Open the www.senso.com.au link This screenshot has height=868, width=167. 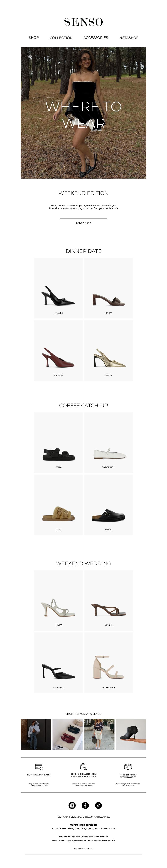pos(83,848)
